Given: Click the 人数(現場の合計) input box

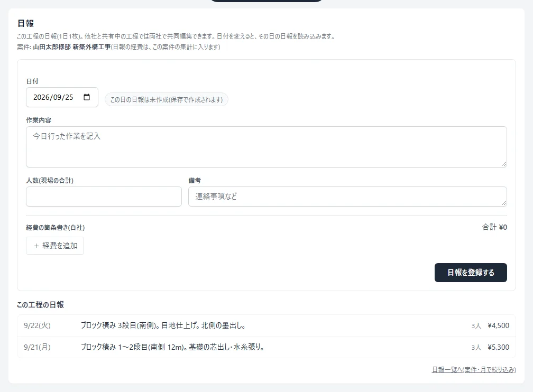Looking at the screenshot, I should click(104, 197).
